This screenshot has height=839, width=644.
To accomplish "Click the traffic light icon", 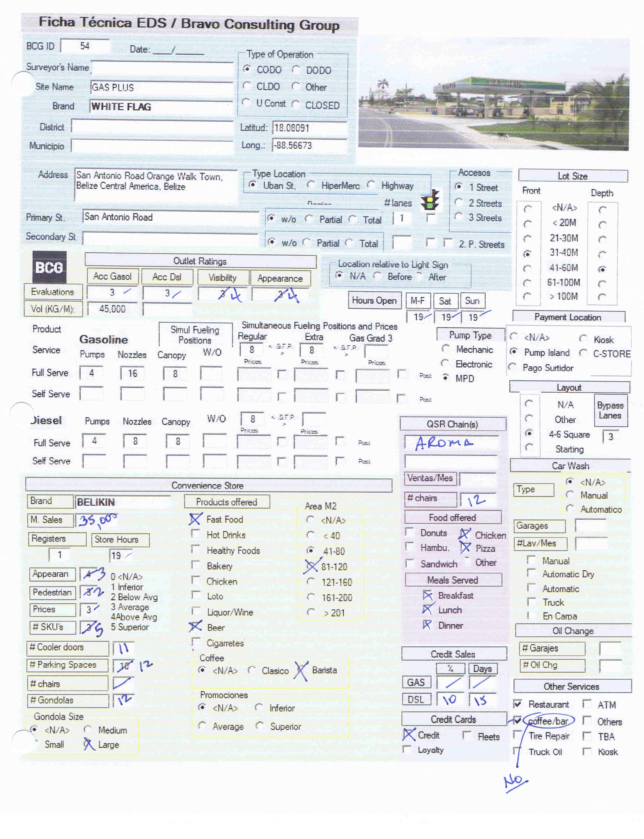I will (x=430, y=200).
